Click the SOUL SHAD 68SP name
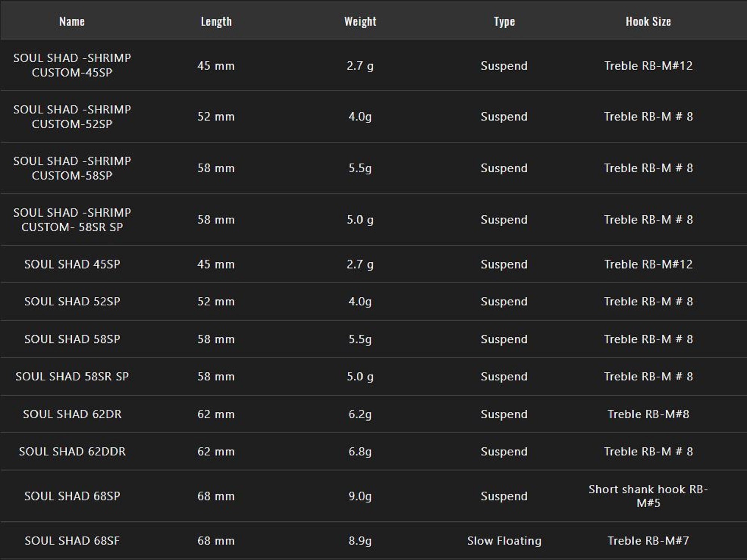This screenshot has height=560, width=747. pyautogui.click(x=72, y=496)
